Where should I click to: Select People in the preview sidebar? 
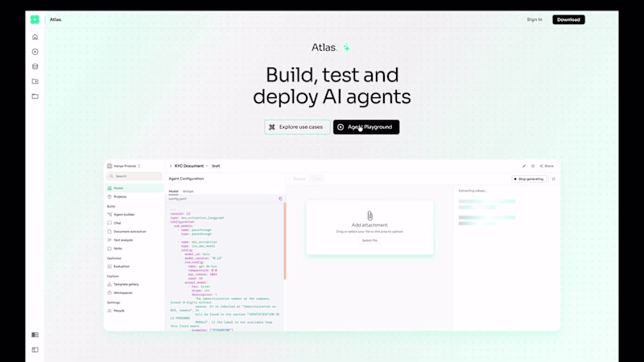[118, 311]
